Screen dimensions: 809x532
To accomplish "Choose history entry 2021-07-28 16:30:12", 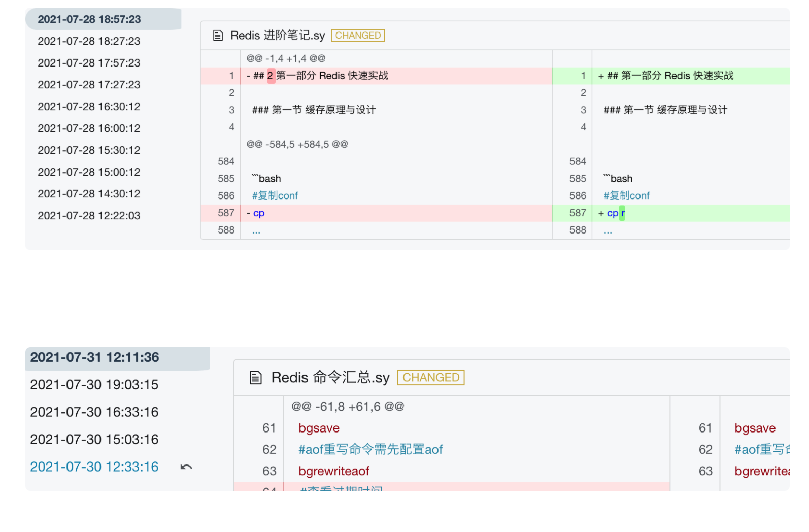I will [89, 107].
